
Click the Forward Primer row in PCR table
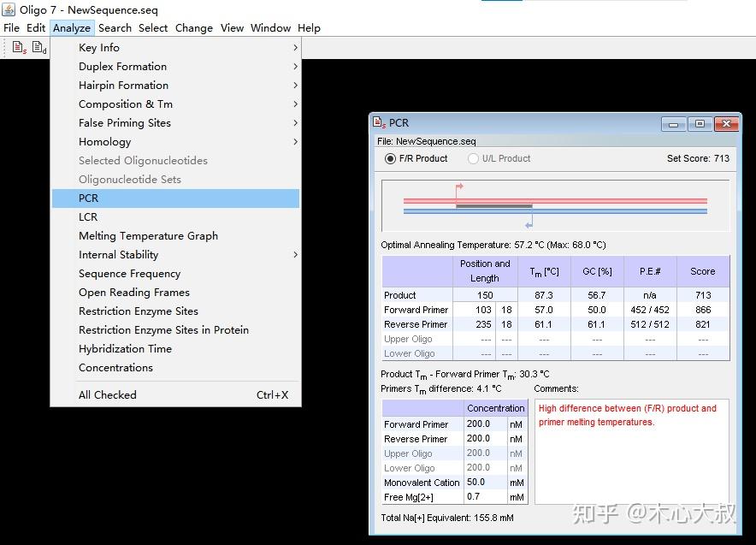point(555,310)
